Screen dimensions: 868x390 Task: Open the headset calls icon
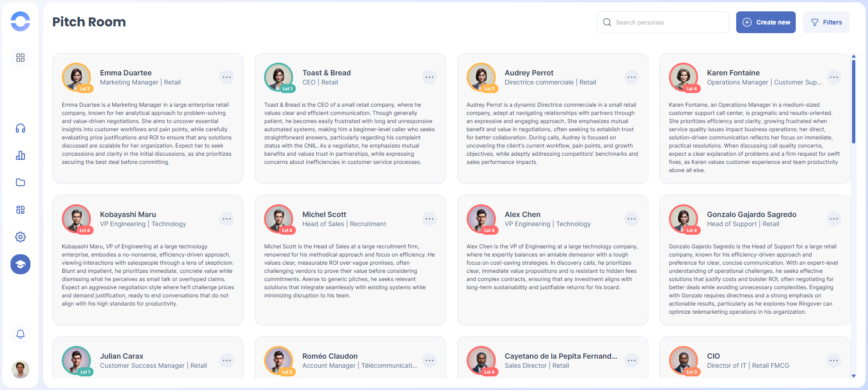pos(20,128)
